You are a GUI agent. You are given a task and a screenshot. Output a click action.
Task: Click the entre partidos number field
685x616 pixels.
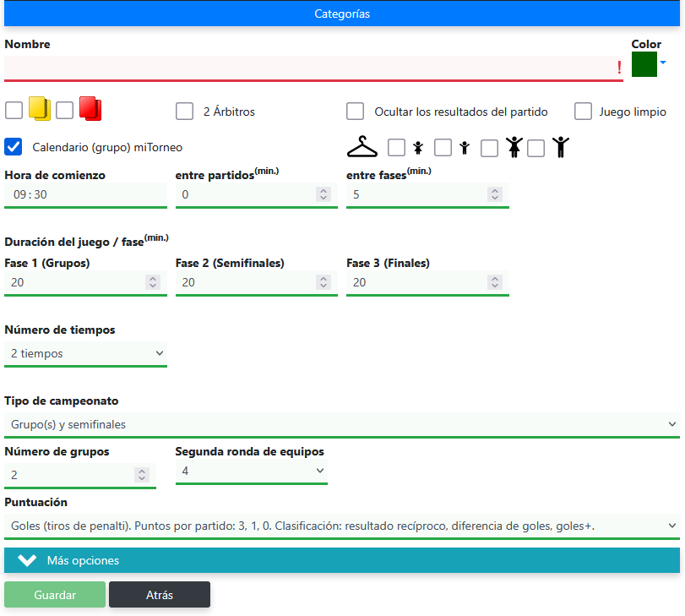pyautogui.click(x=257, y=195)
